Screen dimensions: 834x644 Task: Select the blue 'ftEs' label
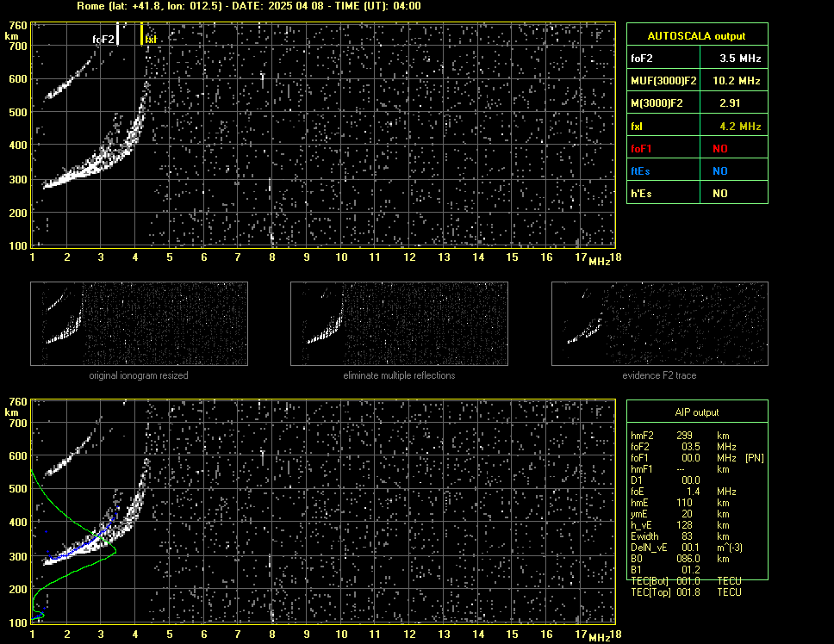pos(640,171)
